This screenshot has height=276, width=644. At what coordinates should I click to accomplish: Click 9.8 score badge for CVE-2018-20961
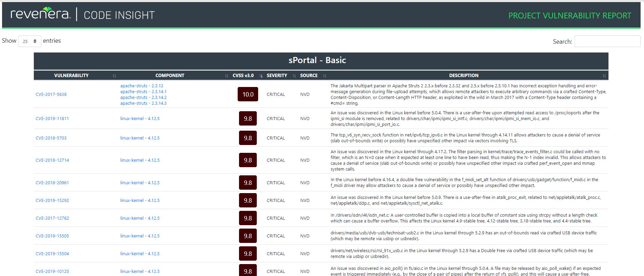pos(248,183)
